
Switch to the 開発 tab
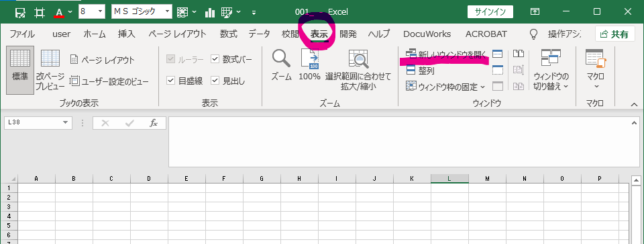click(x=348, y=34)
